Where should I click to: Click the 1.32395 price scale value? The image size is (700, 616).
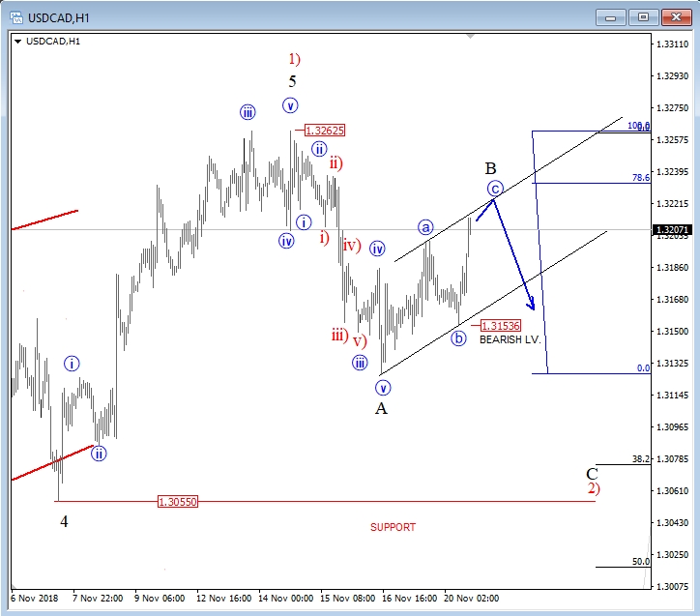pos(672,172)
